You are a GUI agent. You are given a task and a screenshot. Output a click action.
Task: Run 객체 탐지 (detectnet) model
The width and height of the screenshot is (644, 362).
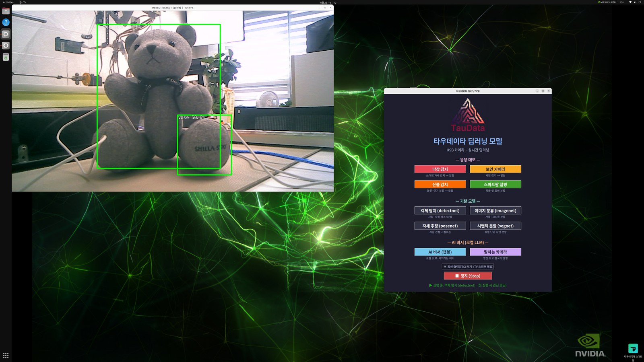pos(440,210)
